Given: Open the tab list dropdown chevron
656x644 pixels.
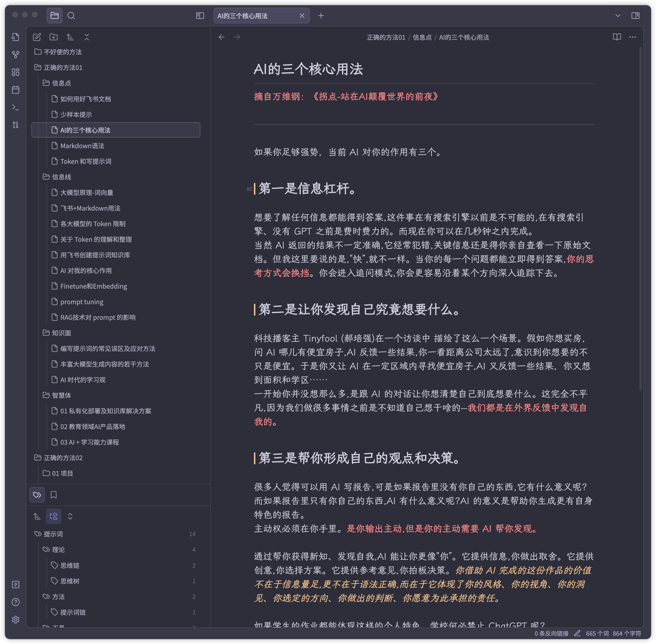Looking at the screenshot, I should pyautogui.click(x=617, y=16).
